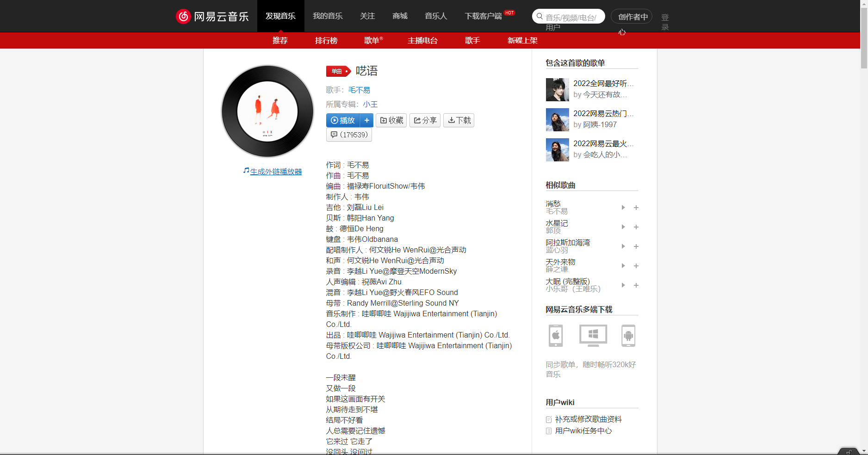This screenshot has width=868, height=455.
Task: Play similar song 消愁 with its play arrow
Action: (623, 208)
